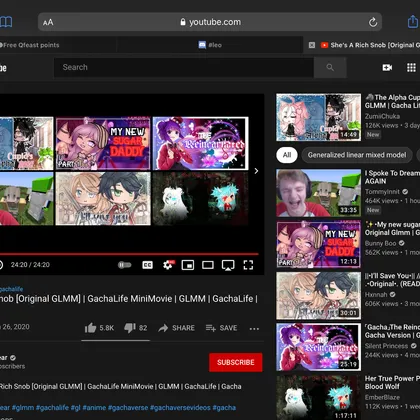Open ZumiChuka channel name
420x420 pixels.
click(382, 116)
